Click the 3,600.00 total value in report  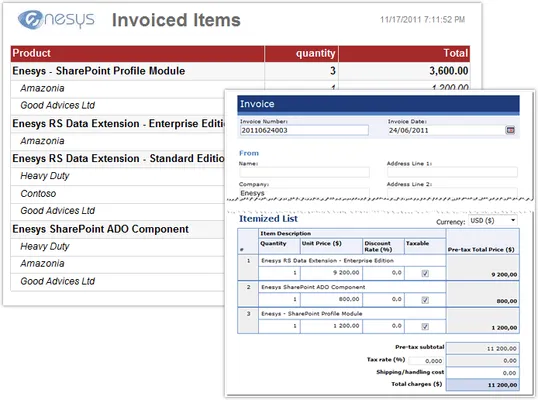[449, 71]
